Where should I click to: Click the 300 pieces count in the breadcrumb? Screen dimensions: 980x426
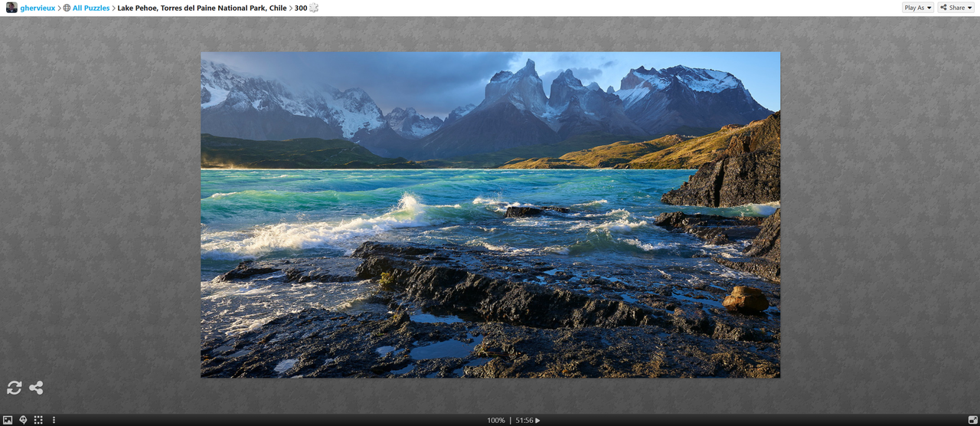pyautogui.click(x=301, y=8)
